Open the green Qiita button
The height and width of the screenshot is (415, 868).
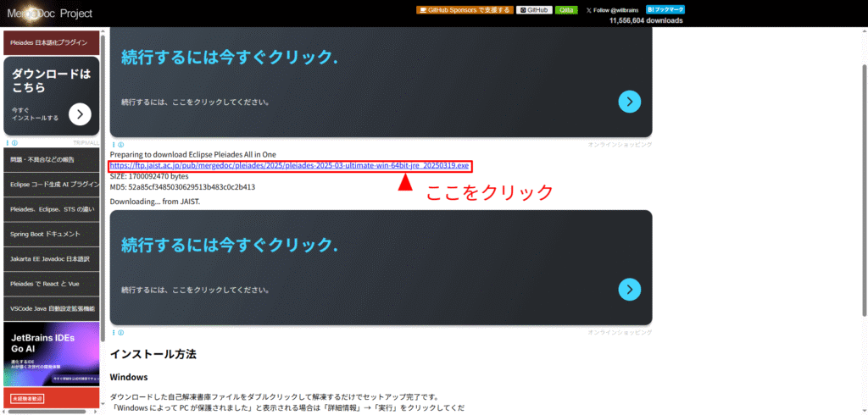coord(568,10)
